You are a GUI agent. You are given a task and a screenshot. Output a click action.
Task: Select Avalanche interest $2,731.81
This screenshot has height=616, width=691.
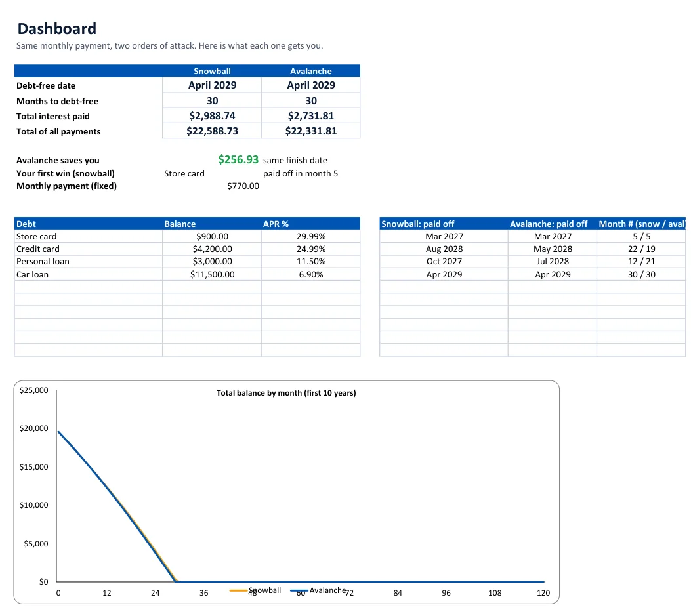coord(310,116)
